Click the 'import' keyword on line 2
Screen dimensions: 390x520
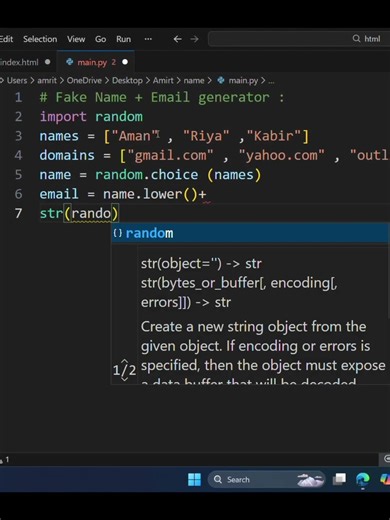(63, 117)
